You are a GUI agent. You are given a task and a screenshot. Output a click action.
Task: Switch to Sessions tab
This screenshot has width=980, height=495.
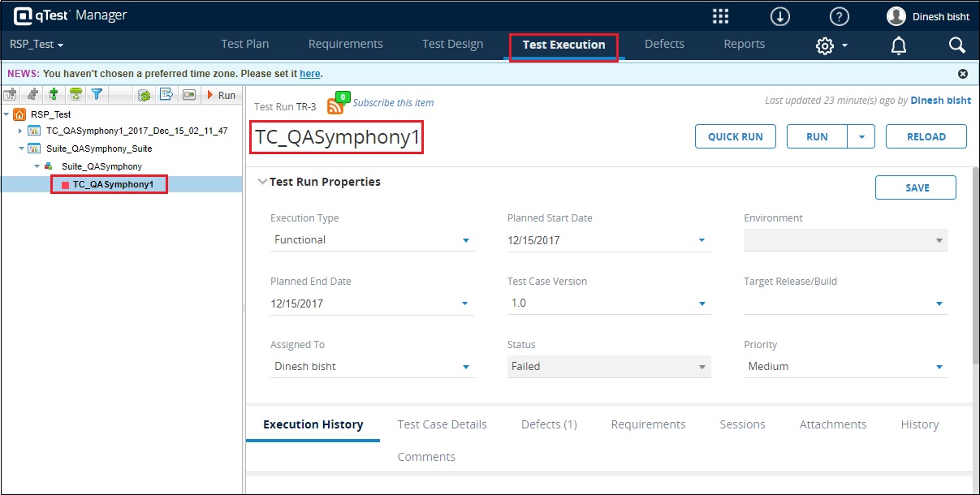pos(743,424)
